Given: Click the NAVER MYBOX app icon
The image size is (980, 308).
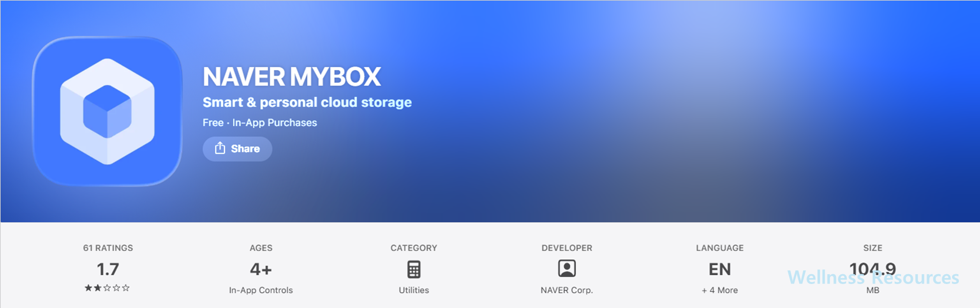Looking at the screenshot, I should pos(107,111).
